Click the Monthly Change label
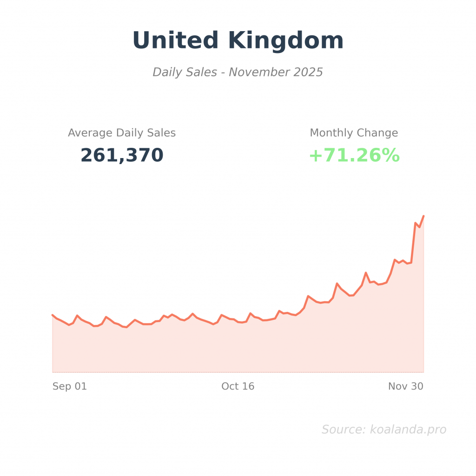 point(354,133)
